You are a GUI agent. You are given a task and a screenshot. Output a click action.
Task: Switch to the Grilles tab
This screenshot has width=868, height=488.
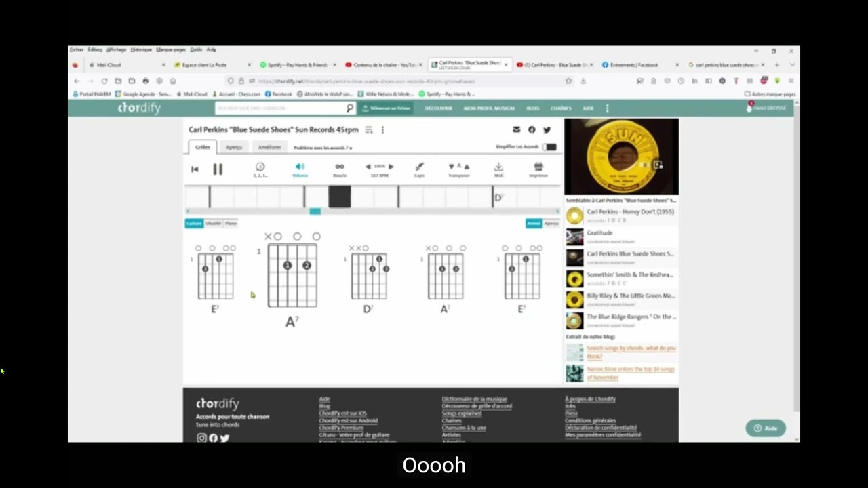tap(203, 147)
